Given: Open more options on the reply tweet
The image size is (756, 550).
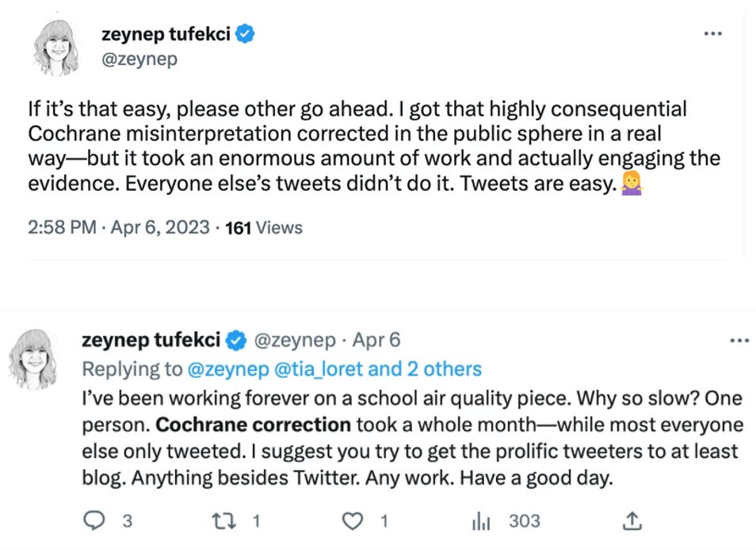Looking at the screenshot, I should tap(739, 341).
